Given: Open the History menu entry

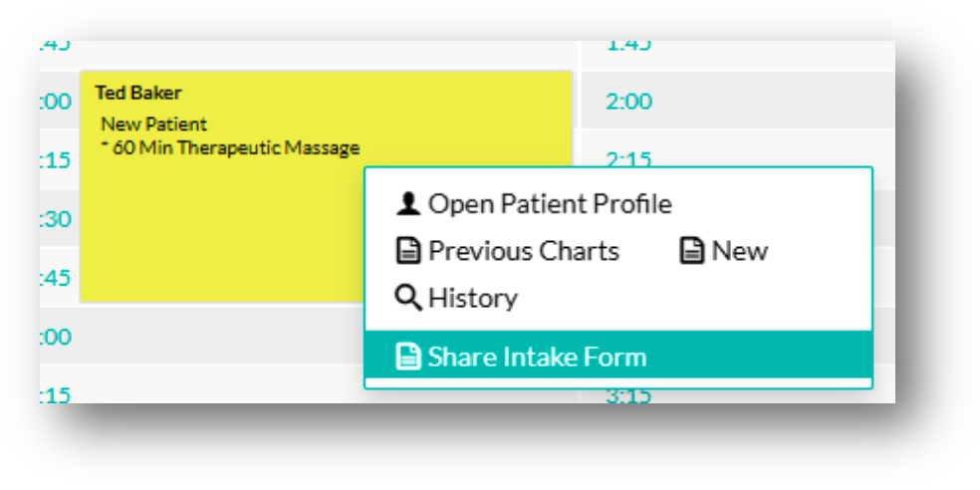Looking at the screenshot, I should pyautogui.click(x=472, y=298).
